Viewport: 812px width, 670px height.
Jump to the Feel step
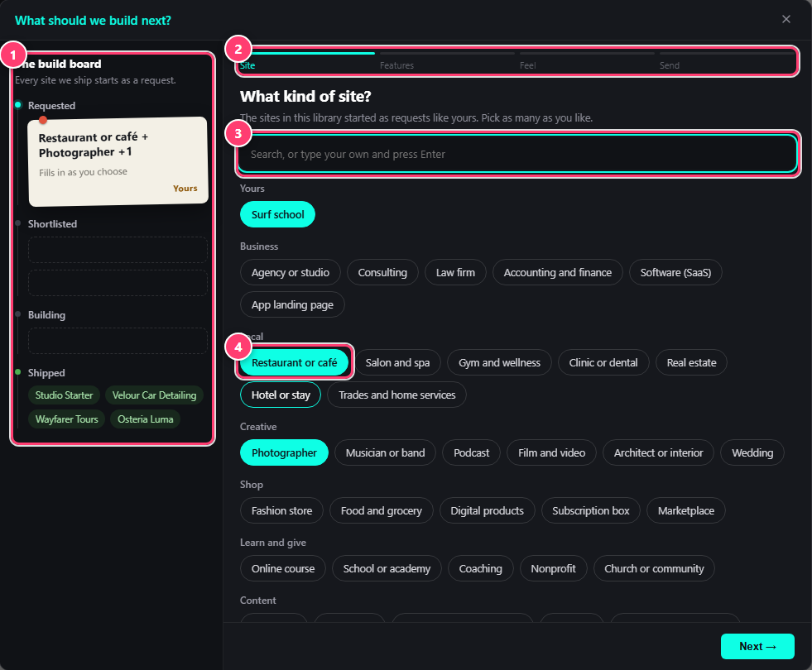(x=587, y=60)
